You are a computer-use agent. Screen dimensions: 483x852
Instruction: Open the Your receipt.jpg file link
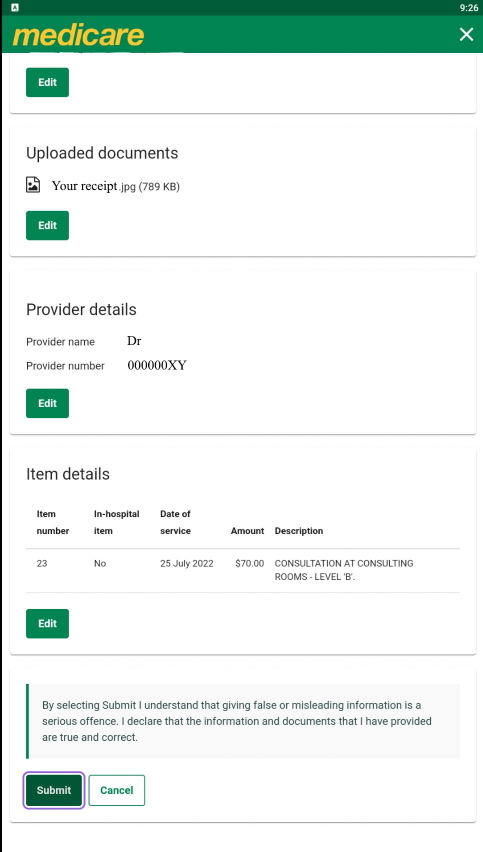(116, 186)
